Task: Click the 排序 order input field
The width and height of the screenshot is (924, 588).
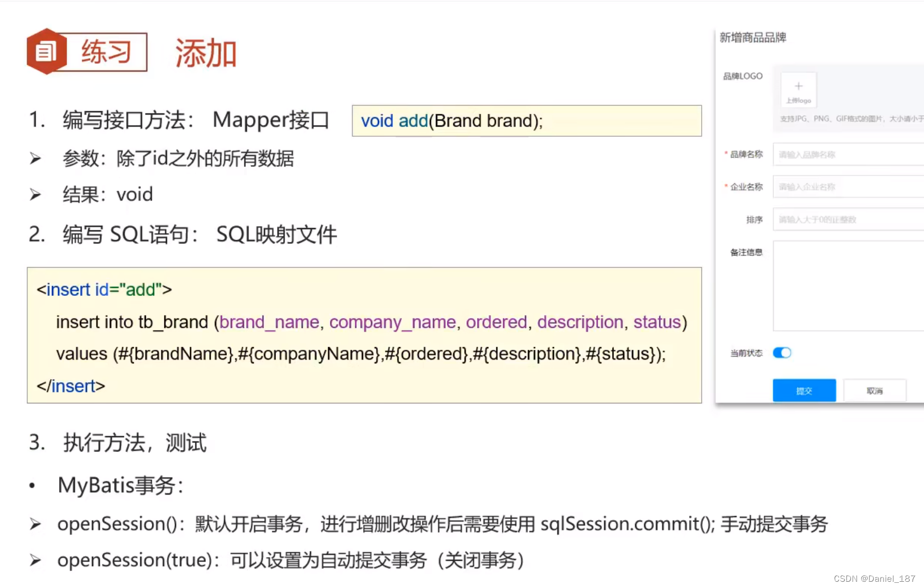Action: click(x=848, y=219)
